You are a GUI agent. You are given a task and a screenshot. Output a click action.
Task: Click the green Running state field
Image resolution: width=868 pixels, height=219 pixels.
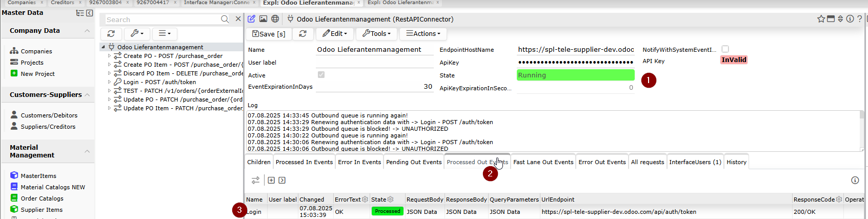click(x=576, y=75)
